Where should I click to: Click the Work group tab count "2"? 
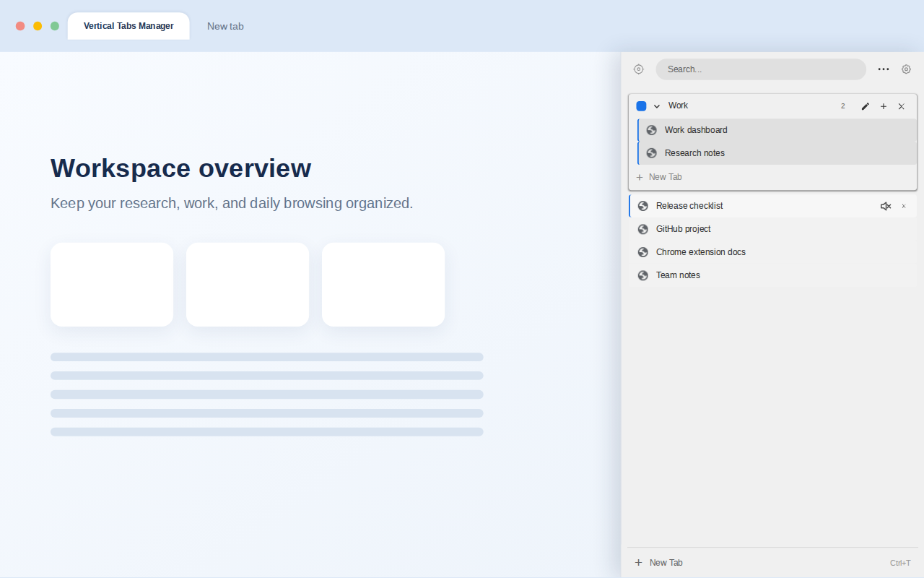pos(842,106)
